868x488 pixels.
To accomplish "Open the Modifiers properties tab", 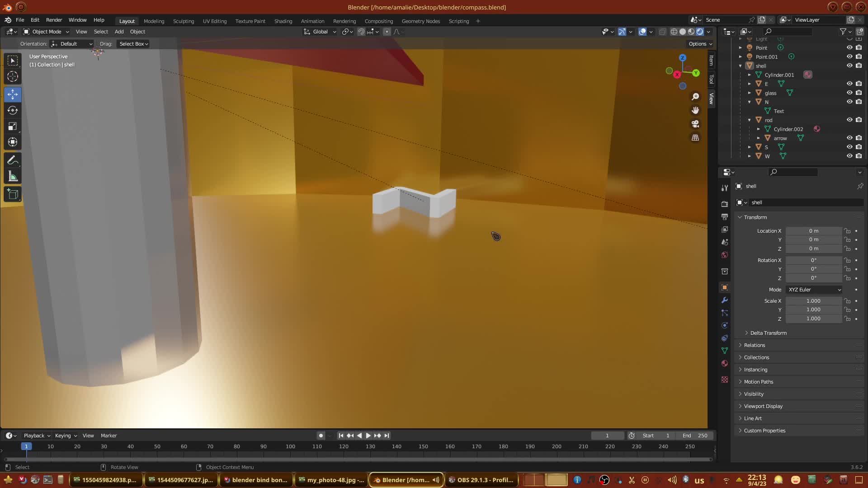I will pyautogui.click(x=725, y=300).
